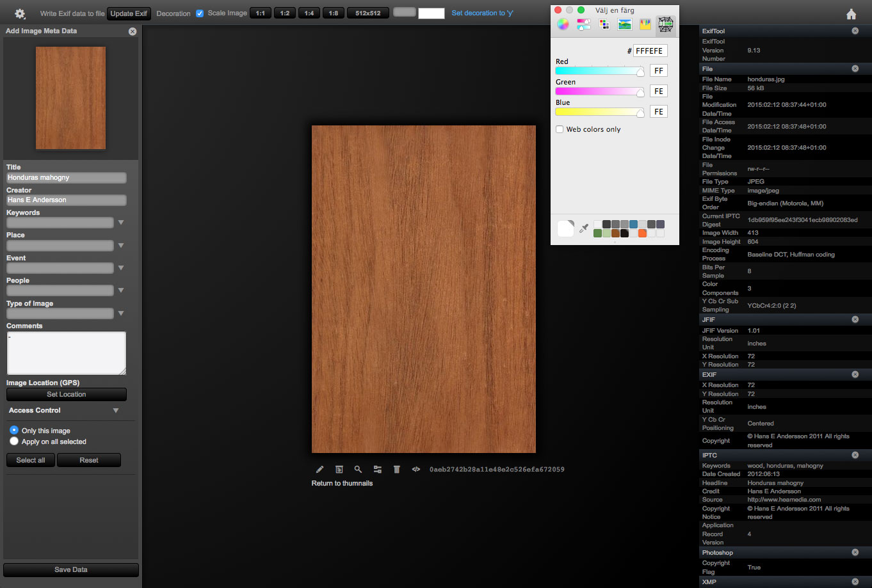Screen dimensions: 872x588
Task: Pick a color with eyedropper tool
Action: pyautogui.click(x=583, y=228)
